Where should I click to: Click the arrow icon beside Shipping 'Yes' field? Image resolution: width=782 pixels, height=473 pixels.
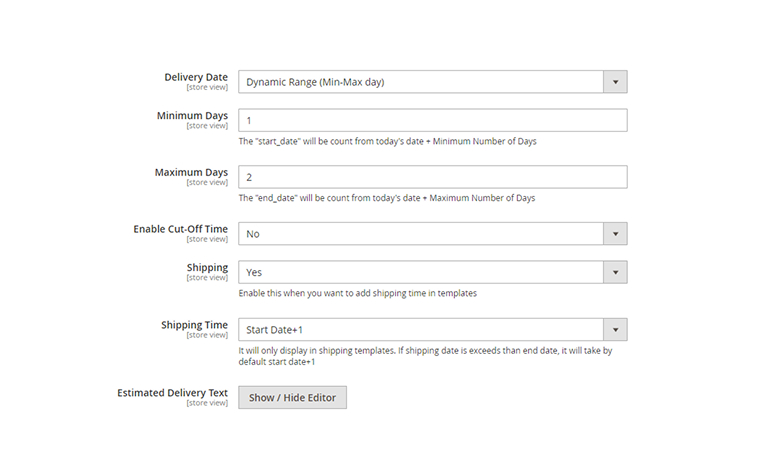click(615, 272)
